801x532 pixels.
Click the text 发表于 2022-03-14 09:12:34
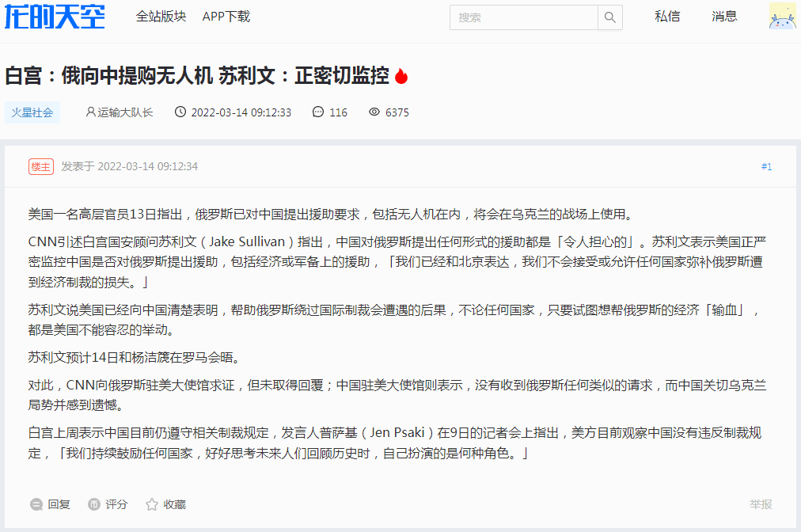129,166
